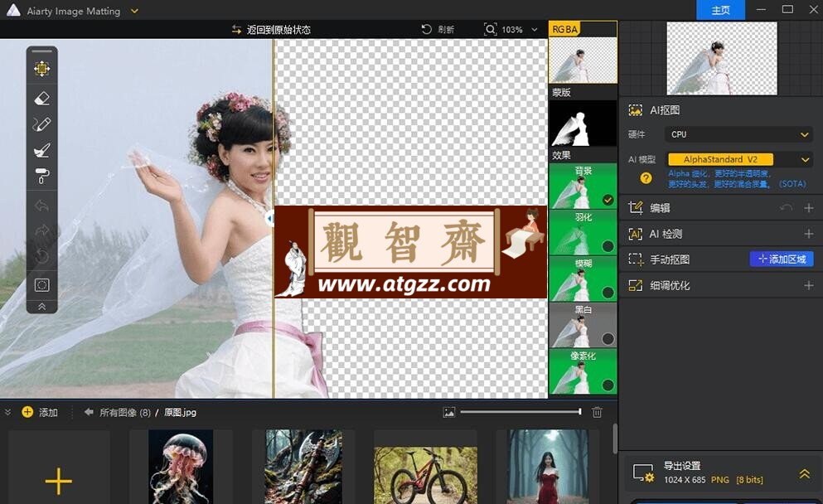Click the 细调优化 refine section icon
This screenshot has height=504, width=823.
tap(636, 286)
